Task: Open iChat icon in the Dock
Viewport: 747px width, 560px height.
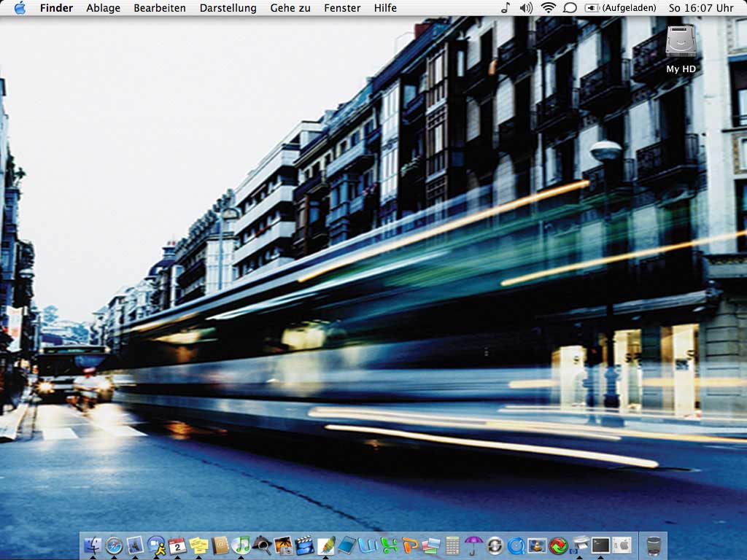Action: click(x=156, y=545)
